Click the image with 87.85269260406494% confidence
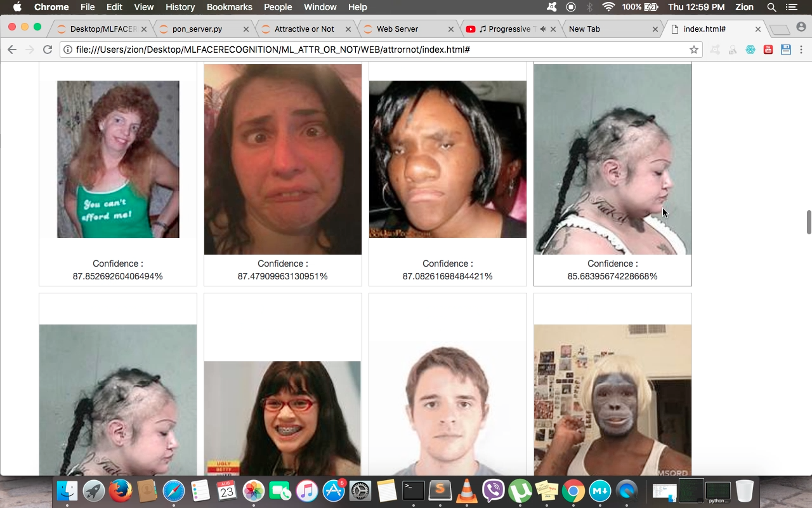This screenshot has width=812, height=508. [118, 159]
